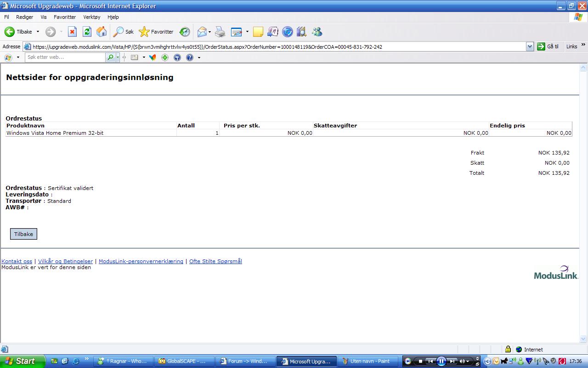Print the page with the printer icon

(220, 32)
